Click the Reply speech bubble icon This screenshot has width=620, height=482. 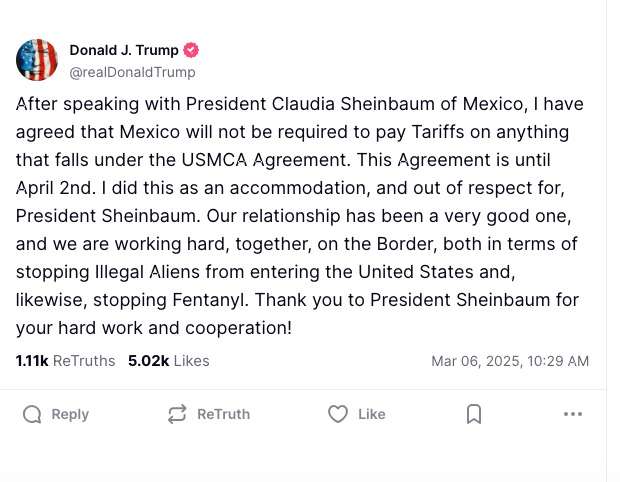(x=32, y=414)
